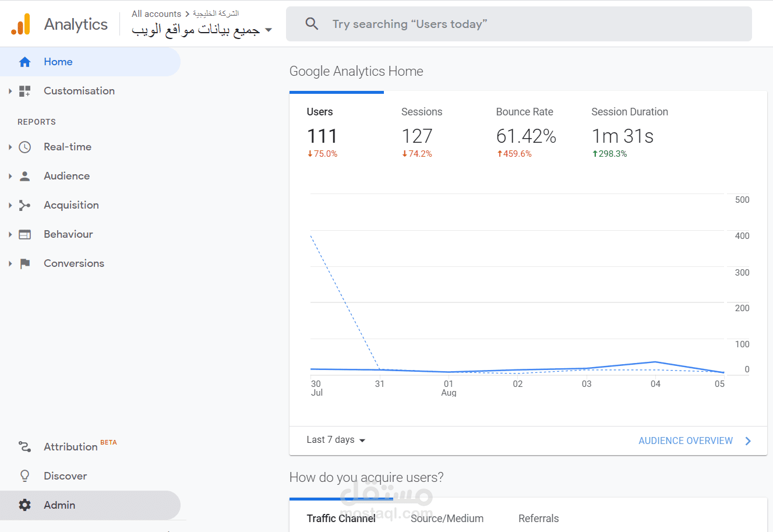The image size is (773, 532).
Task: Open the Last 7 days date range dropdown
Action: tap(336, 440)
